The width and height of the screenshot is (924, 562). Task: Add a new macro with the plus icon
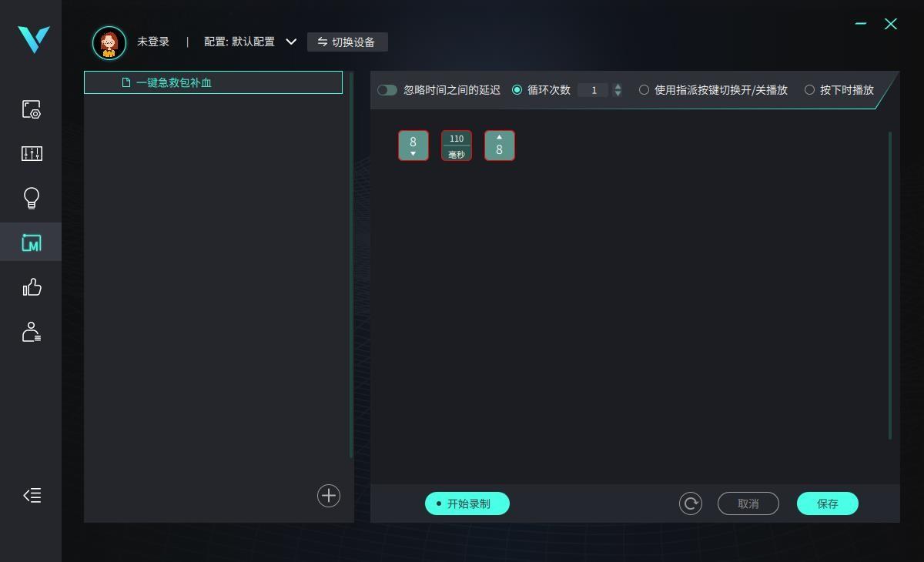point(329,496)
